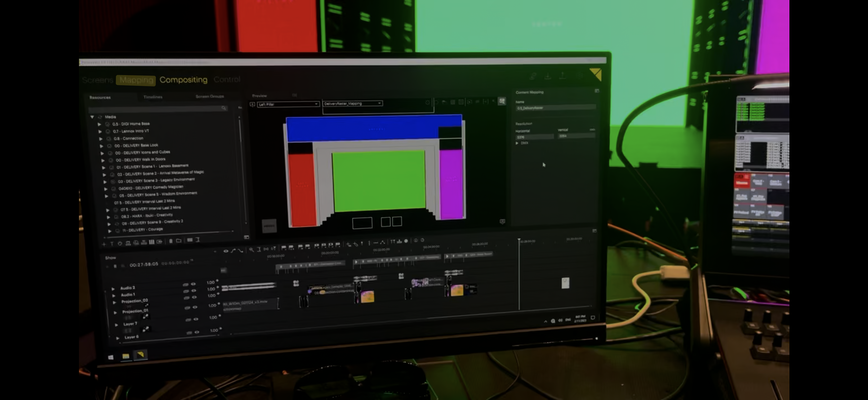Image resolution: width=868 pixels, height=400 pixels.
Task: Expand the Audio 1 layer
Action: tap(114, 296)
